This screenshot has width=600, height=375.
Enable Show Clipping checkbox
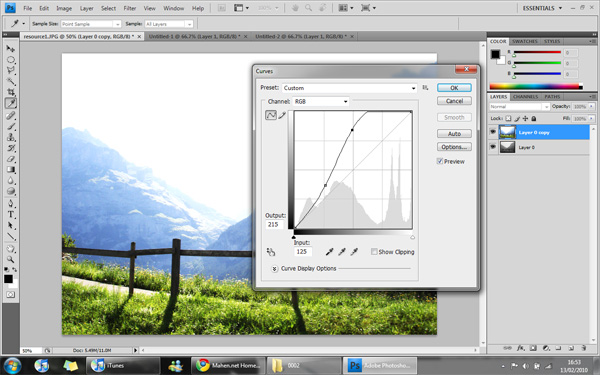click(x=374, y=252)
